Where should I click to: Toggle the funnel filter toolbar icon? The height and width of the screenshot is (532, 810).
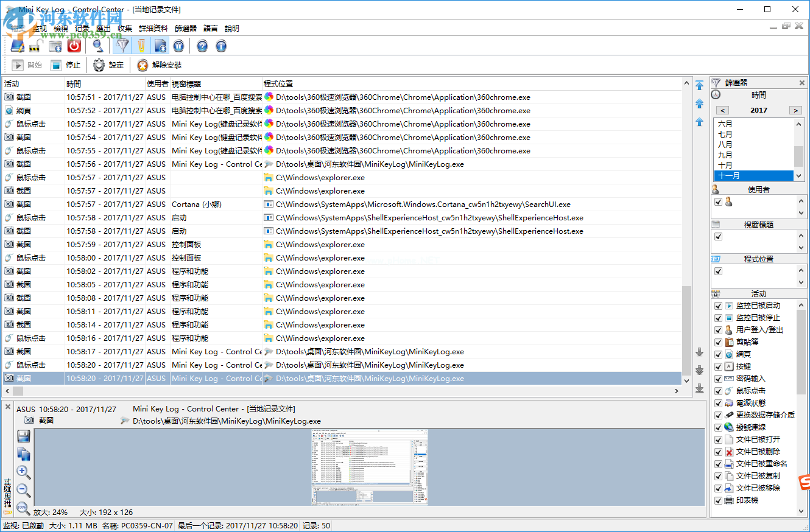pos(122,46)
